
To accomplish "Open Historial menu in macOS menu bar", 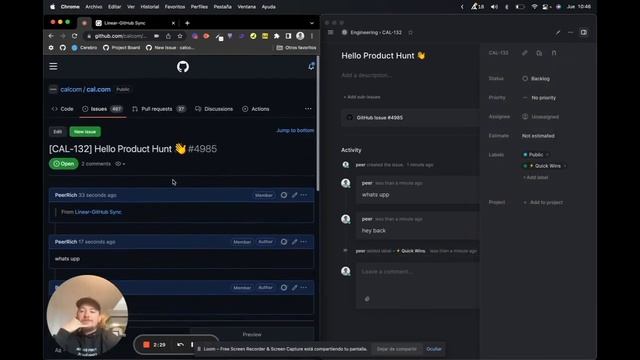I will click(150, 7).
